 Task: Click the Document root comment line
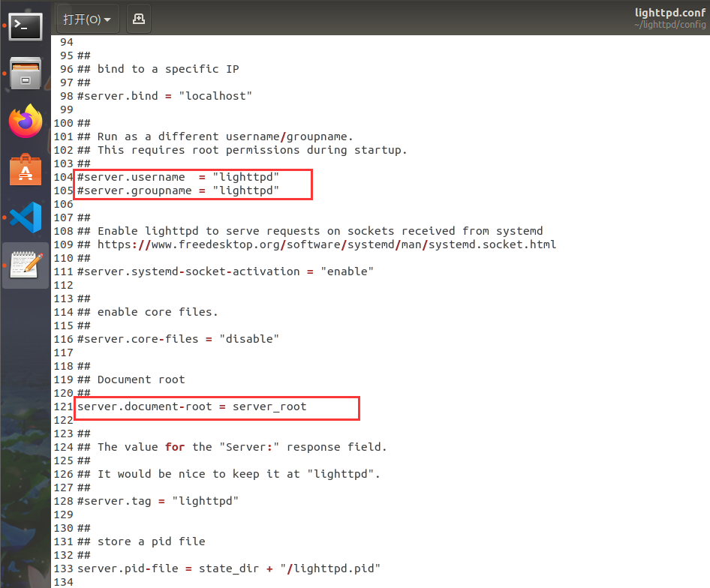[131, 379]
